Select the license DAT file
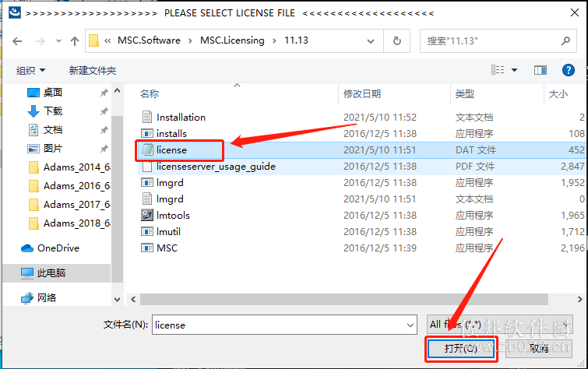 coord(171,150)
